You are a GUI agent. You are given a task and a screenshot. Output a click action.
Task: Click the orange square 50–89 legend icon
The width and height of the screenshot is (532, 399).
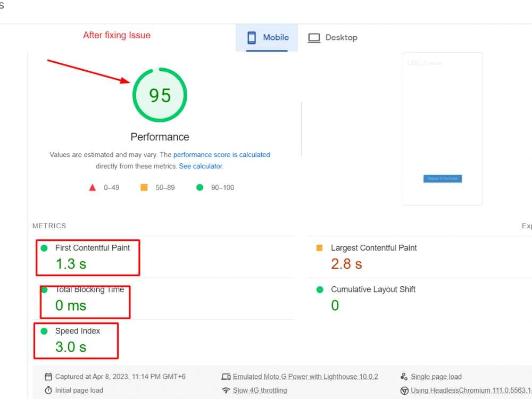coord(144,188)
